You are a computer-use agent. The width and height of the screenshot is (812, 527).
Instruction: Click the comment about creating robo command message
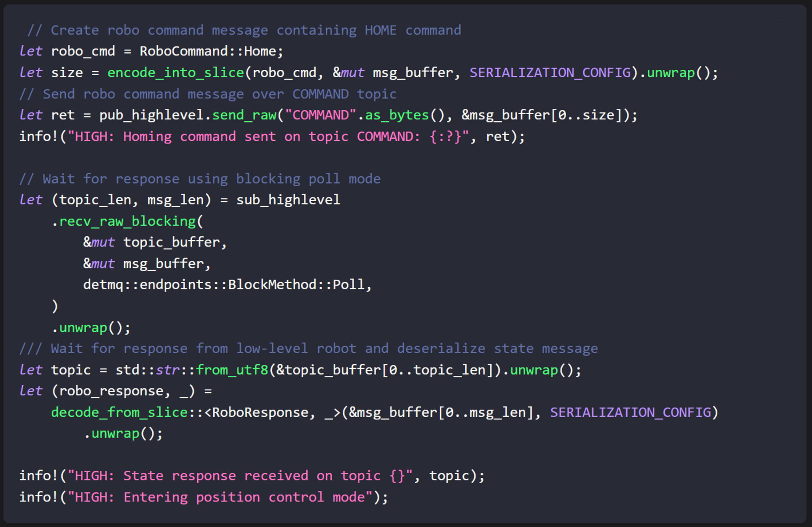(x=244, y=30)
